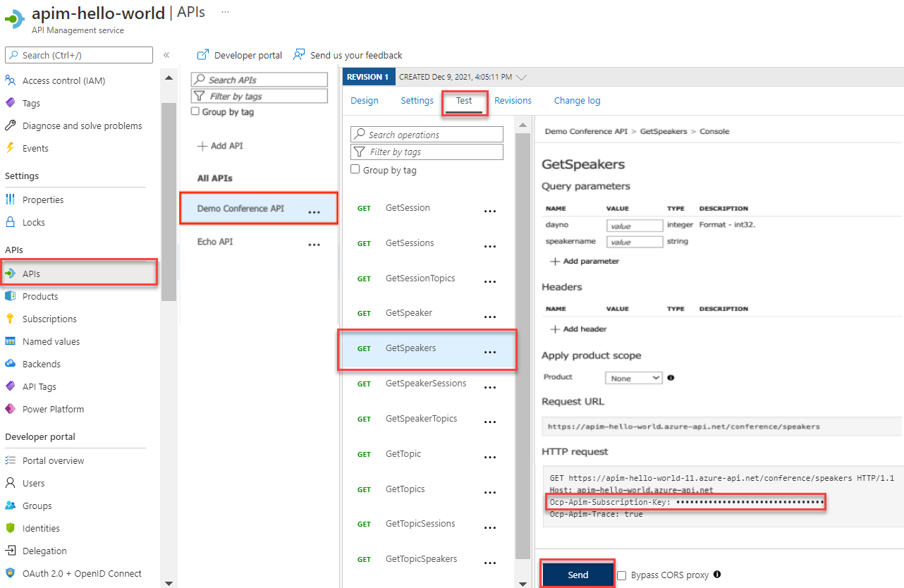Viewport: 904px width, 588px height.
Task: Expand the revision dropdown chevron
Action: tap(522, 77)
